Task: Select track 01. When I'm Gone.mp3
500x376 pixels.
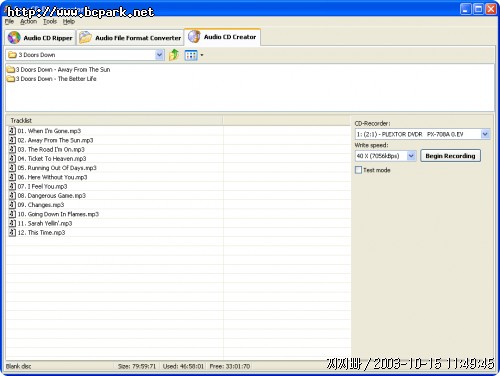Action: point(49,131)
